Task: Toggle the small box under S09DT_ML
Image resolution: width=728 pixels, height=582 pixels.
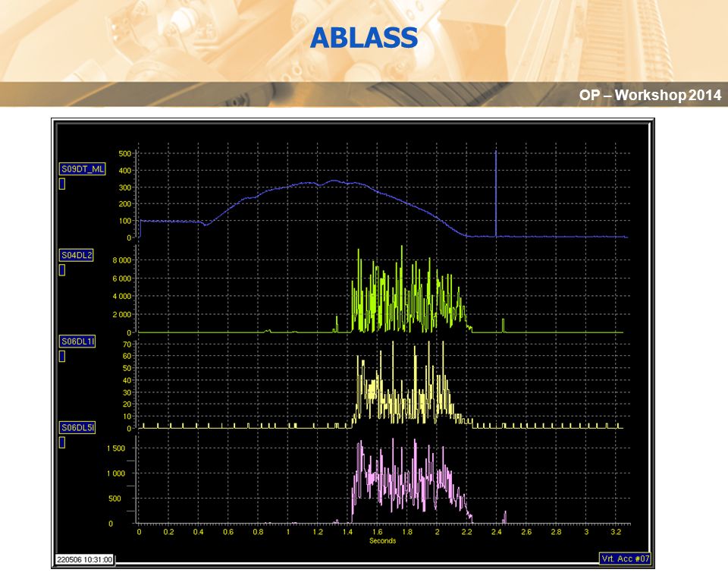Action: 62,184
